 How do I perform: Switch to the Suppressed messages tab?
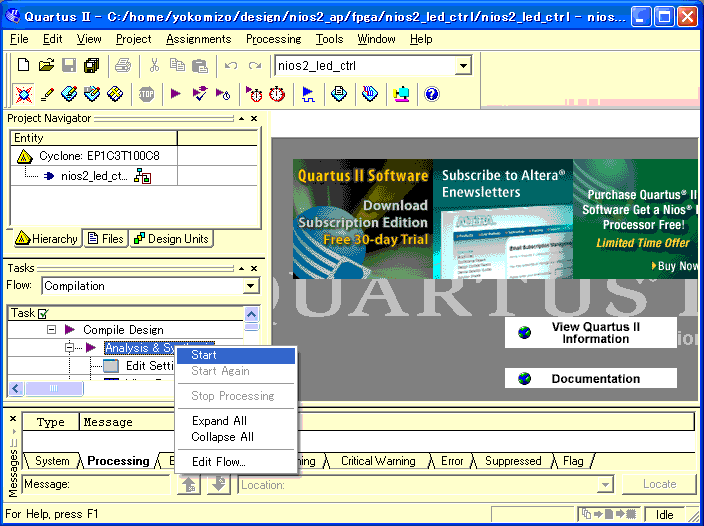pos(513,461)
